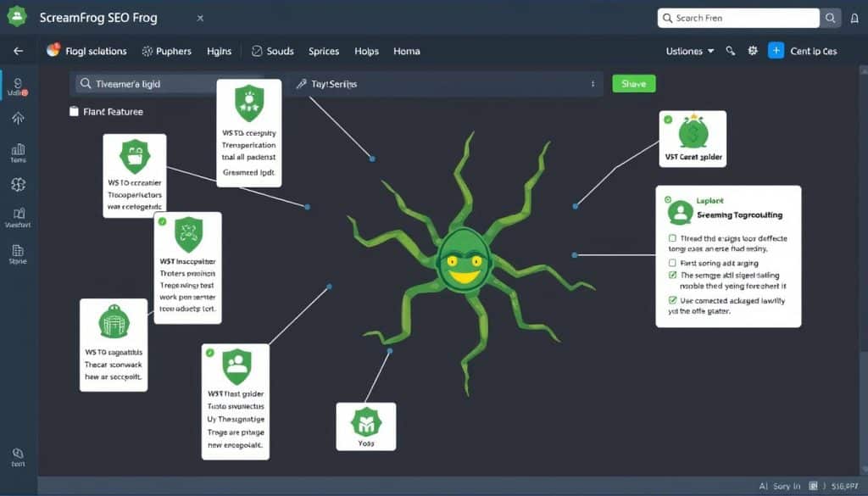Check the Farst soring adt arging box
Screen dimensions: 868x496
672,263
